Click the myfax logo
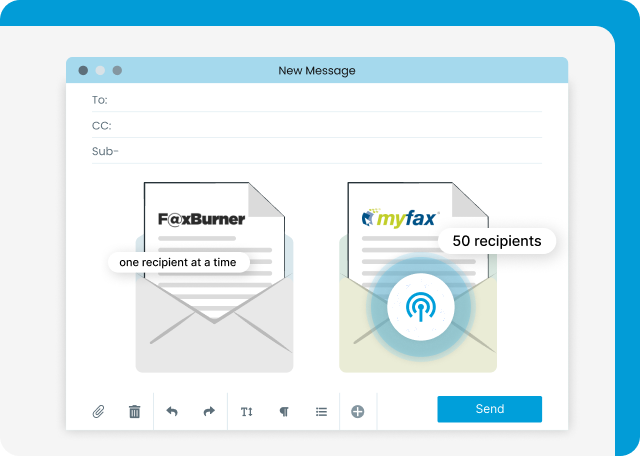This screenshot has height=456, width=640. click(x=400, y=218)
